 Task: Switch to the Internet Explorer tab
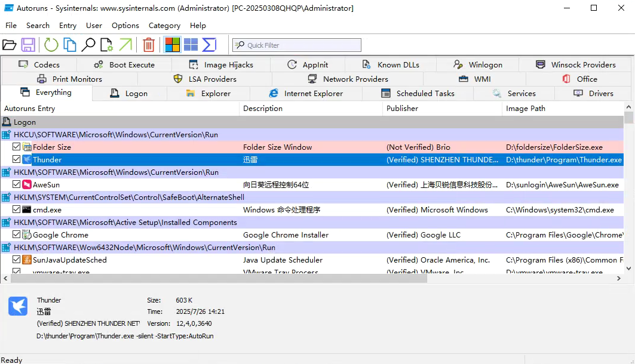coord(306,94)
